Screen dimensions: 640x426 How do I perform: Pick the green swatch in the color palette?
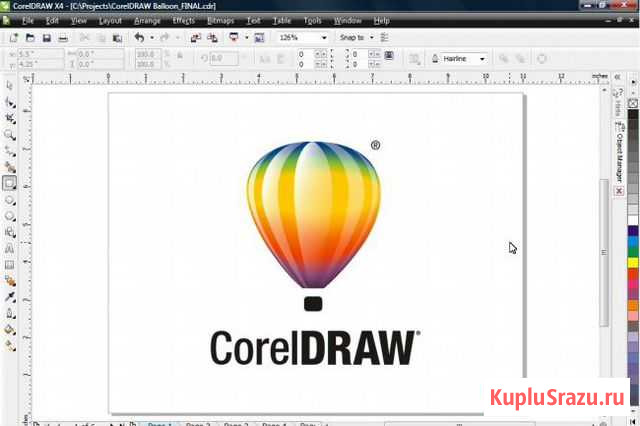pos(633,252)
